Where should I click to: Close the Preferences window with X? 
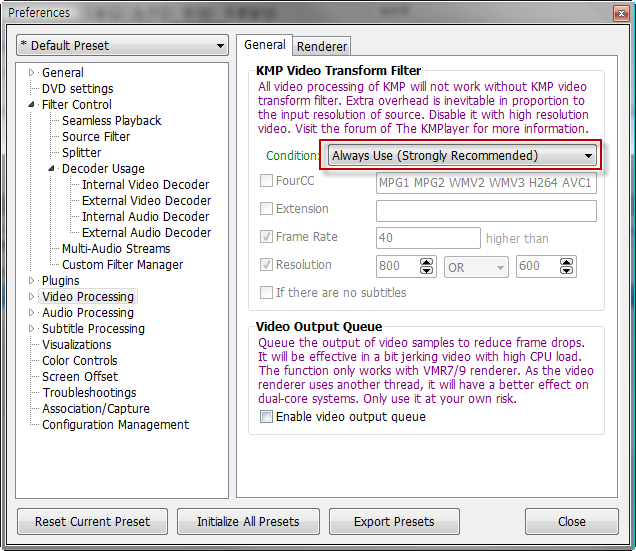621,14
